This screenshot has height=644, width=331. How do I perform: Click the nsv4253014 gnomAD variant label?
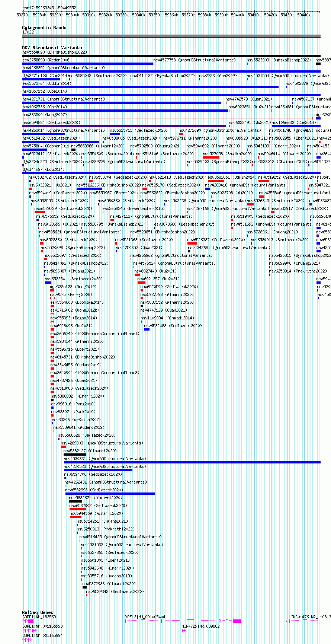[x=64, y=130]
